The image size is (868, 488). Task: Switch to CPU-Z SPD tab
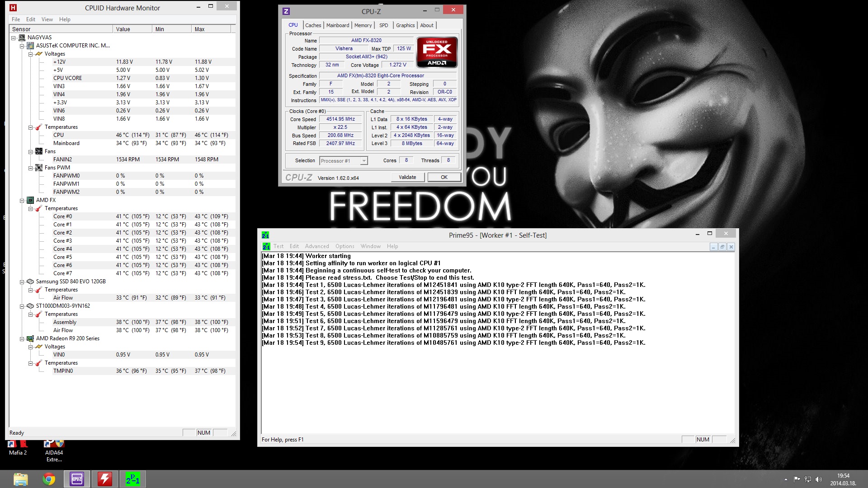pos(383,25)
